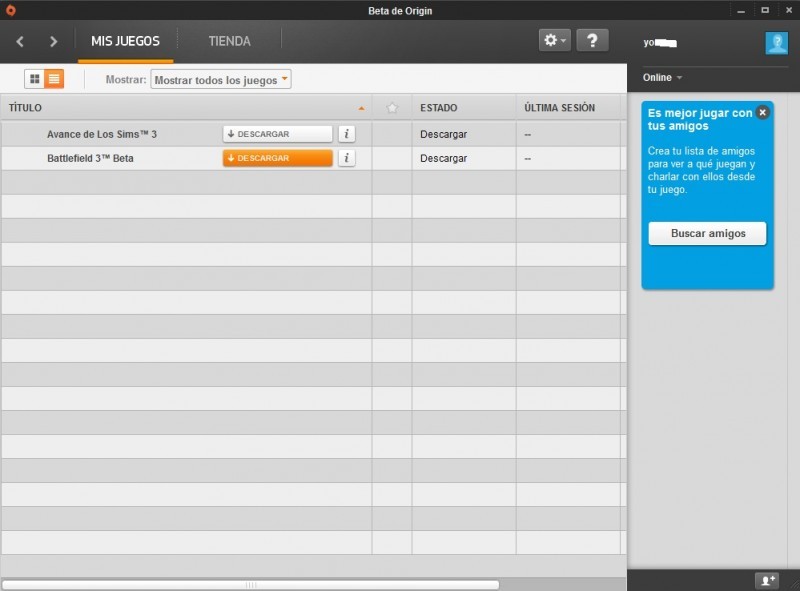The height and width of the screenshot is (591, 800).
Task: Download Avance de Los Sims 3
Action: (x=278, y=134)
